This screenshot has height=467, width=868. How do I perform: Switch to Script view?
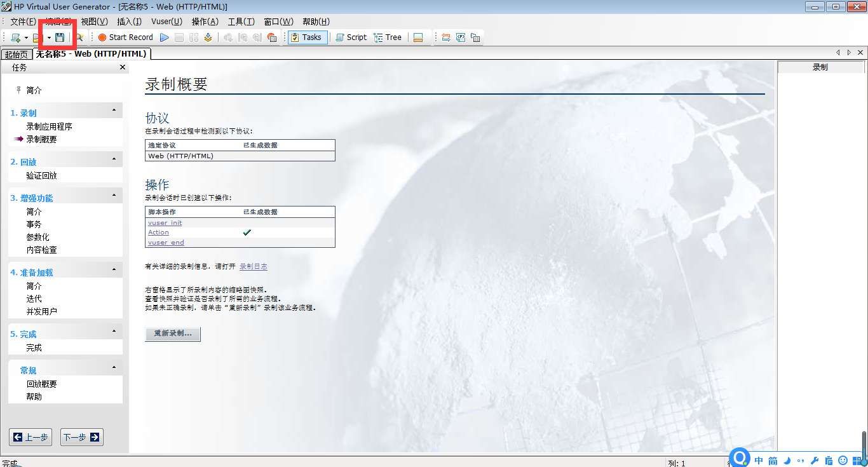click(351, 37)
